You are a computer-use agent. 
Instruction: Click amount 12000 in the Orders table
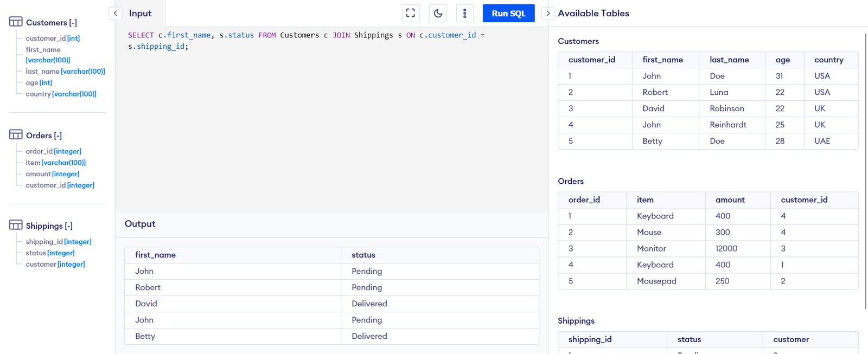[x=726, y=248]
